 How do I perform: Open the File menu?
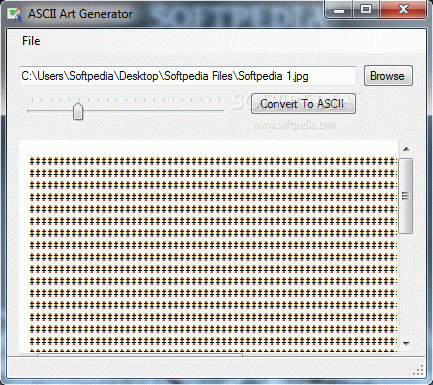pyautogui.click(x=31, y=41)
